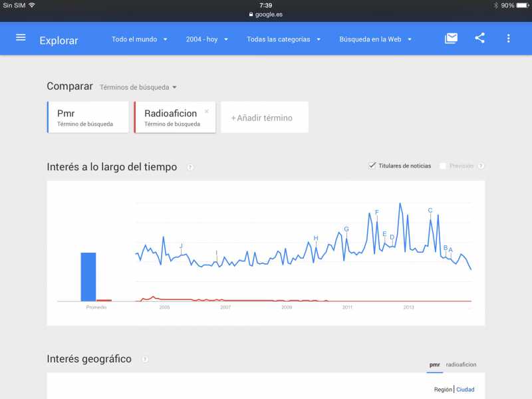The height and width of the screenshot is (399, 532).
Task: Select news marker F on the chart
Action: [x=376, y=212]
